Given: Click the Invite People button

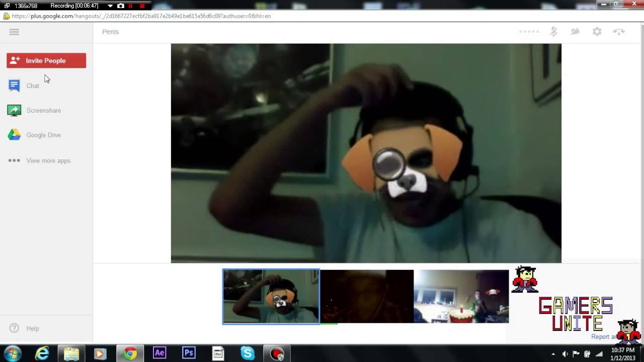Looking at the screenshot, I should pos(46,60).
